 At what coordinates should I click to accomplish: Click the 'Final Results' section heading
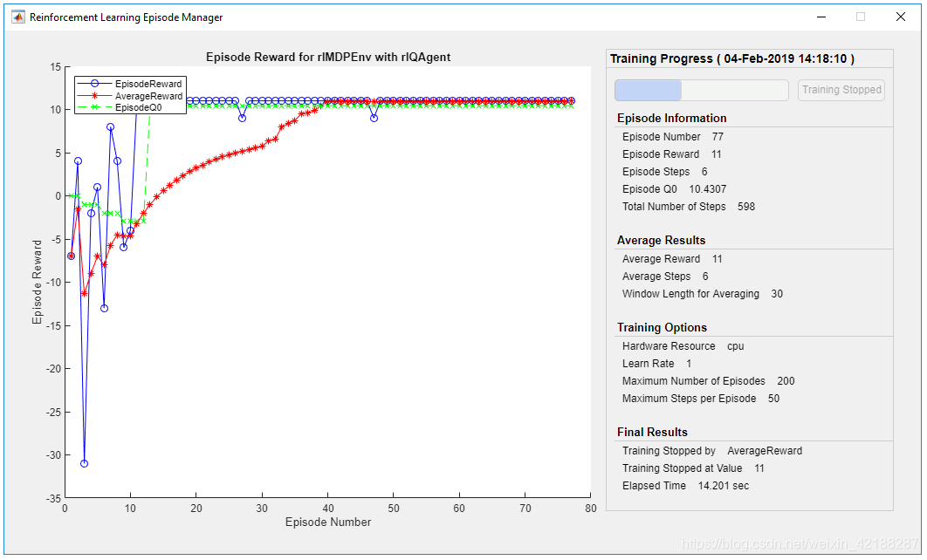coord(652,433)
